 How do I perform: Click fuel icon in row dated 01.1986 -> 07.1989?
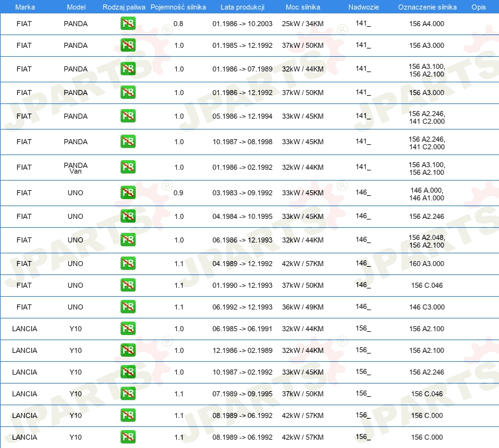tap(128, 69)
